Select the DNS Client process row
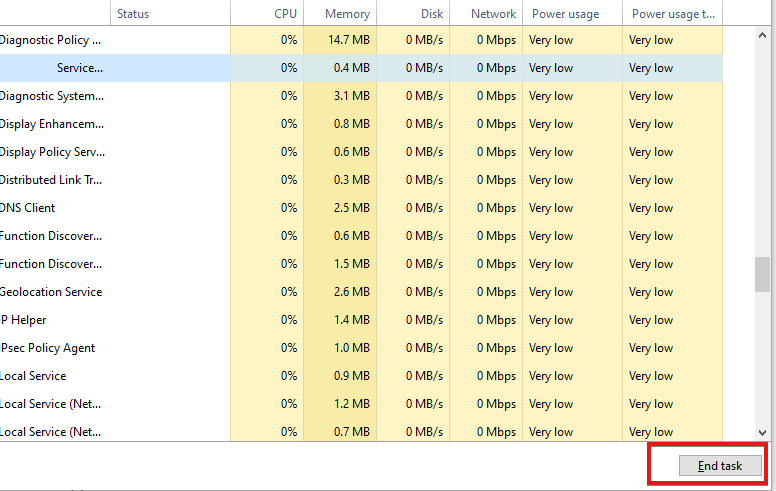Viewport: 776px width, 491px height. click(29, 208)
